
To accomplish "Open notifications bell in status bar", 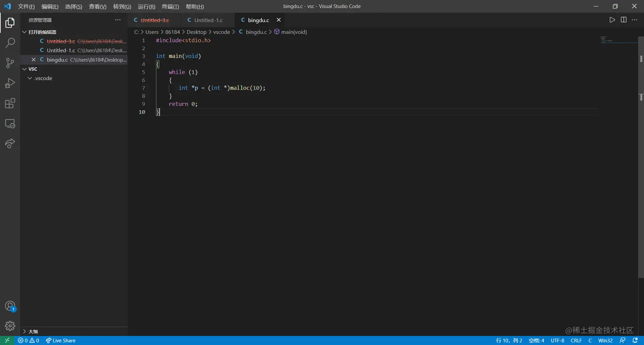I will [635, 340].
